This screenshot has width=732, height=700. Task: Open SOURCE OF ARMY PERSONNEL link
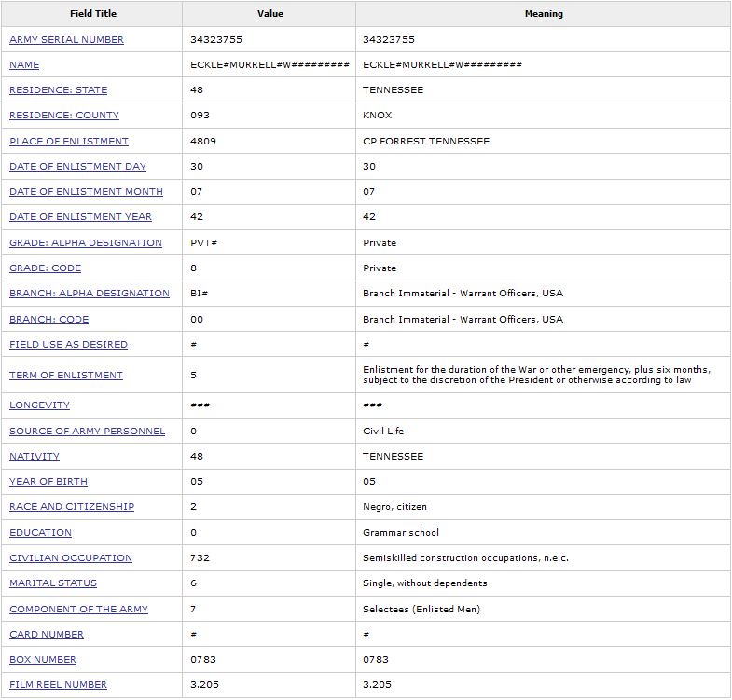coord(87,432)
